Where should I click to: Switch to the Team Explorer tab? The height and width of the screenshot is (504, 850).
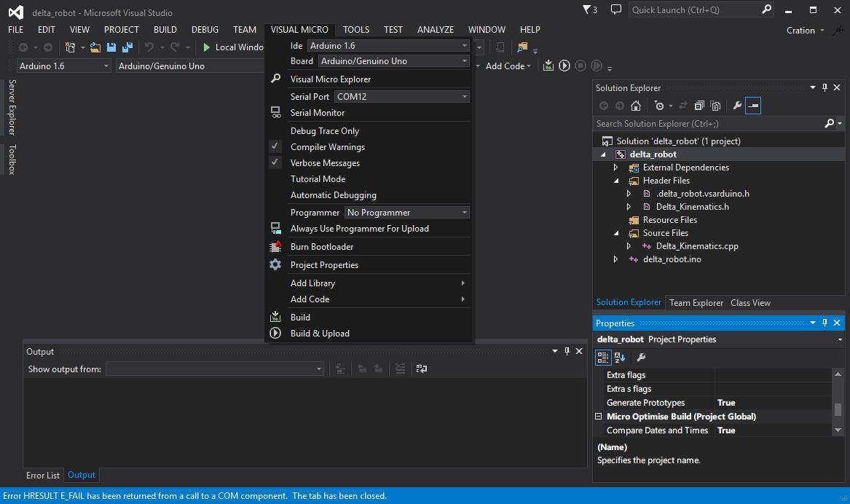click(696, 302)
